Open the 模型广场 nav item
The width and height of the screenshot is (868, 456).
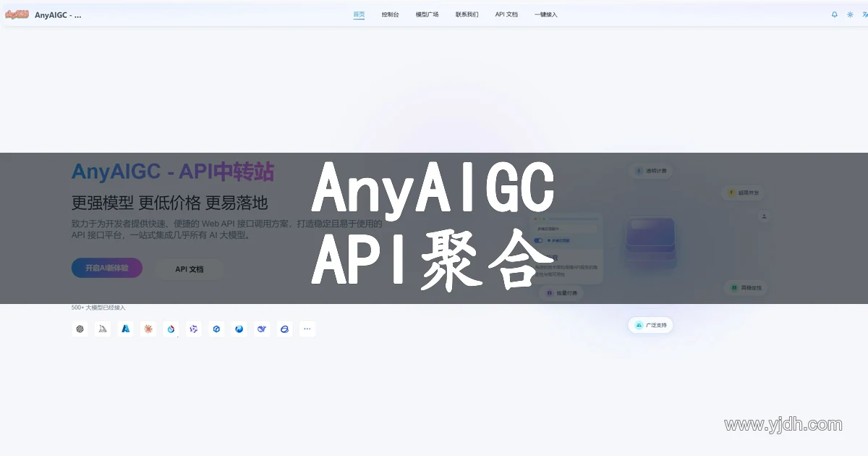coord(427,14)
